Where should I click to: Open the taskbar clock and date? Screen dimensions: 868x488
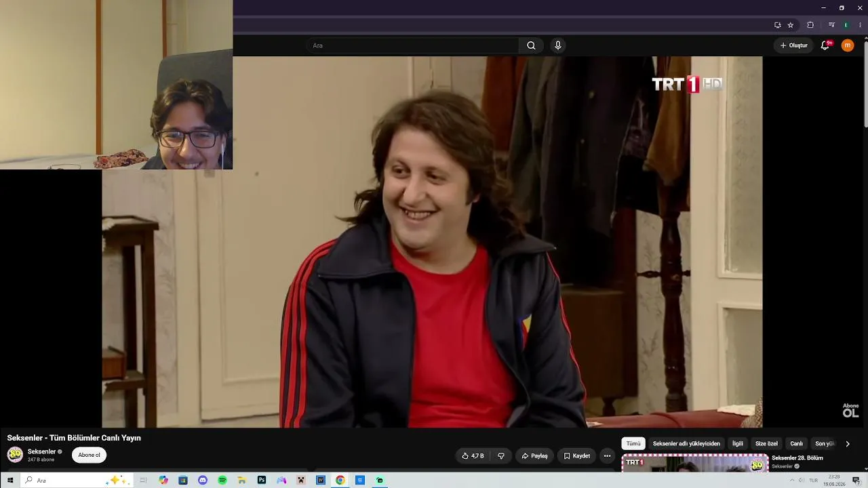pyautogui.click(x=834, y=481)
